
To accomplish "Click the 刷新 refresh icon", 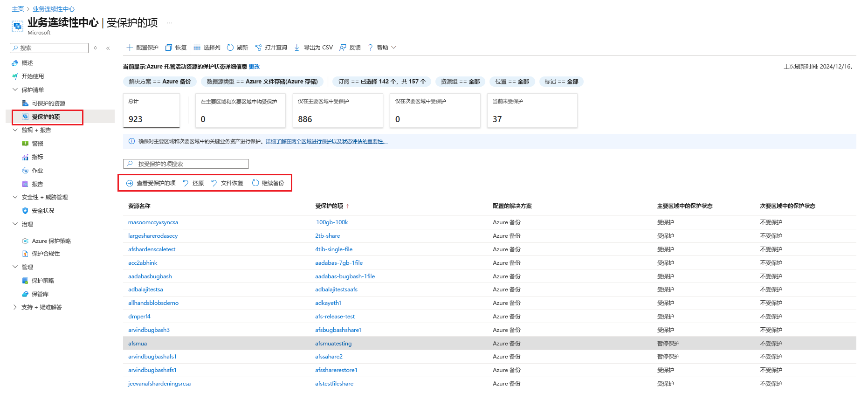I will coord(230,48).
